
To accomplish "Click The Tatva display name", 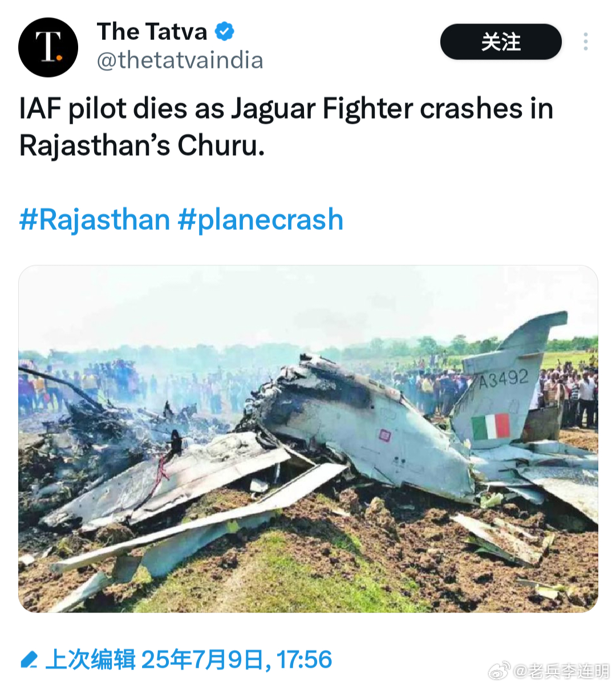I will tap(152, 32).
